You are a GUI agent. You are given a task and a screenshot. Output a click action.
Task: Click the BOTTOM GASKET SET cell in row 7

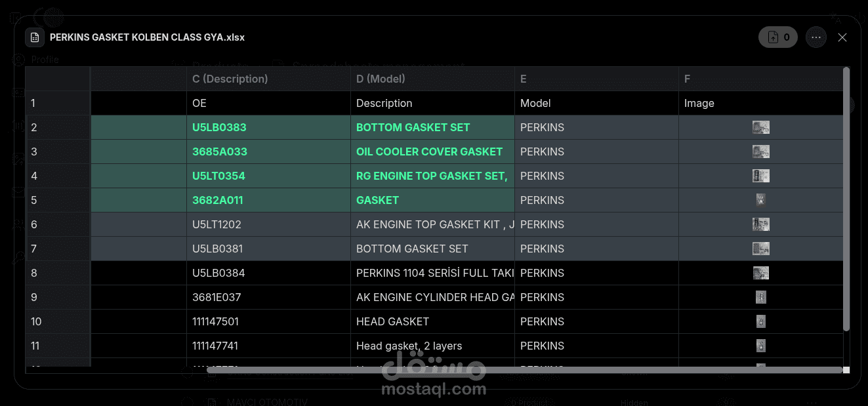(432, 249)
